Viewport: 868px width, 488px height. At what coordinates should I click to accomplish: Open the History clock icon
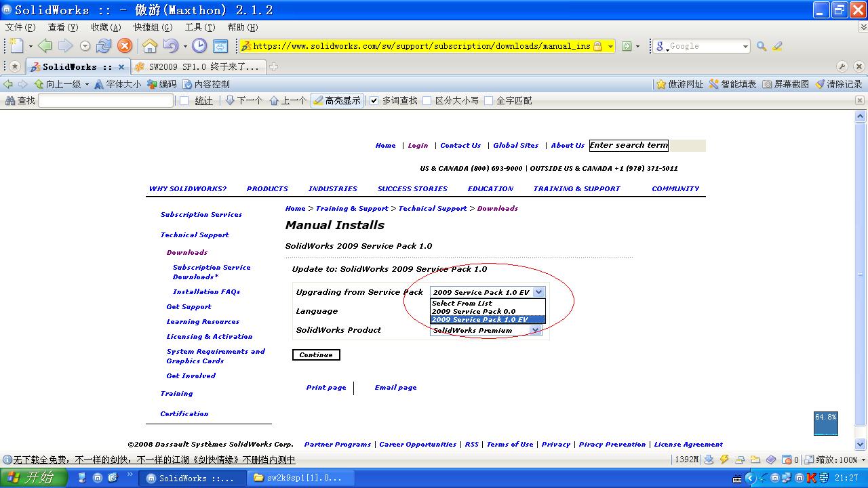[199, 46]
